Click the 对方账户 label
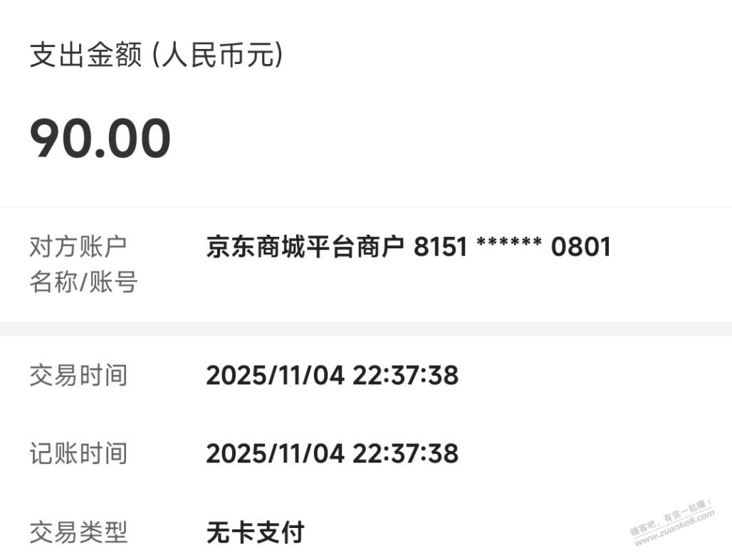The height and width of the screenshot is (560, 732). tap(78, 247)
